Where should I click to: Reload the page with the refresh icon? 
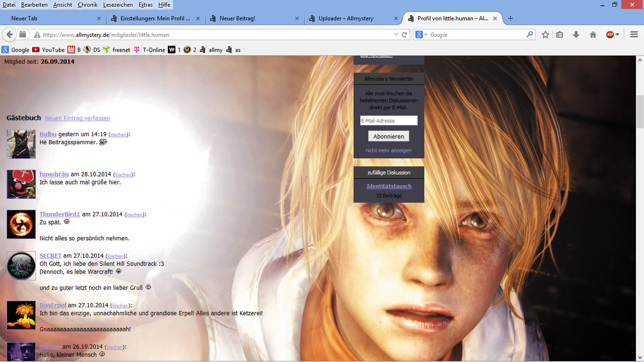point(405,35)
